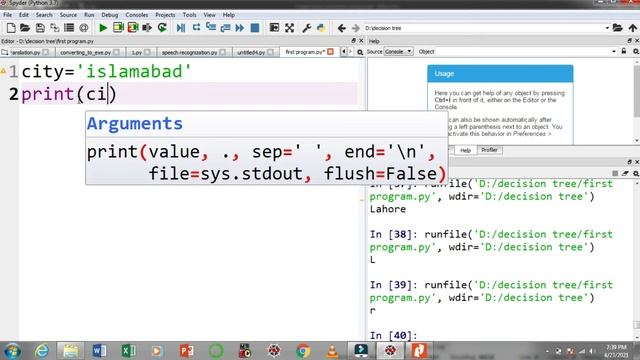Open Internet Explorer from taskbar

tap(41, 351)
